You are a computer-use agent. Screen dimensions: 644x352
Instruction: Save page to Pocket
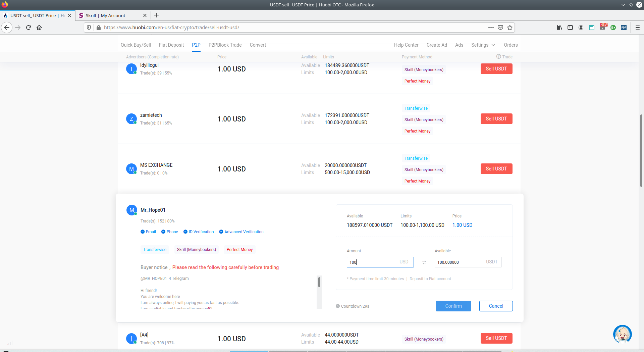point(500,28)
